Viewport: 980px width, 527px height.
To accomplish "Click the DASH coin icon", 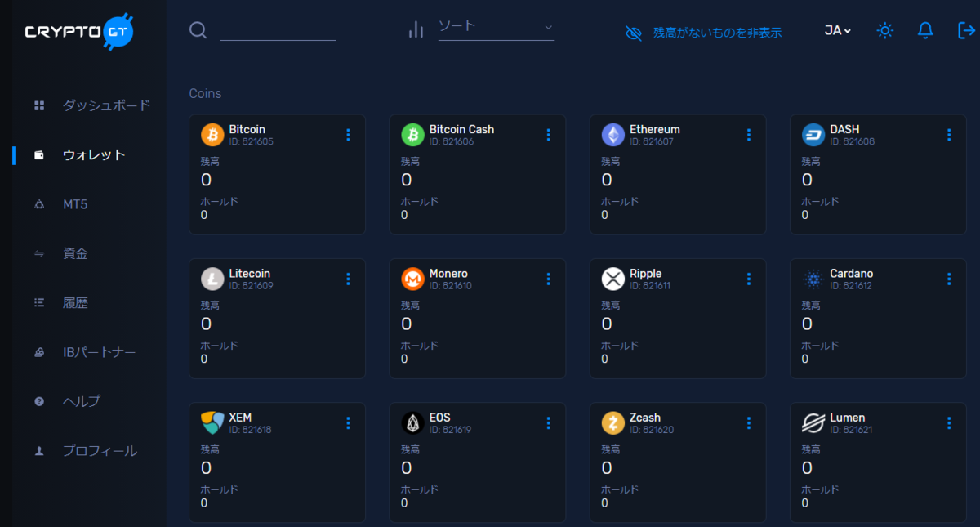I will click(x=813, y=134).
